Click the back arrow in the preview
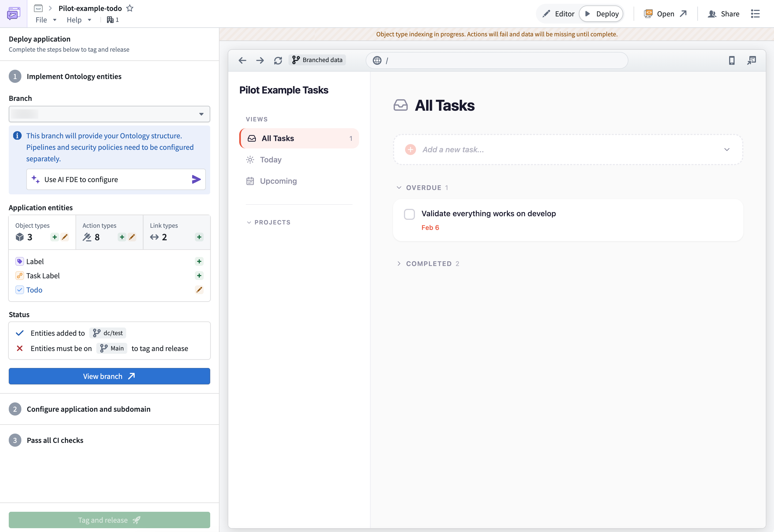Image resolution: width=774 pixels, height=532 pixels. (x=242, y=60)
